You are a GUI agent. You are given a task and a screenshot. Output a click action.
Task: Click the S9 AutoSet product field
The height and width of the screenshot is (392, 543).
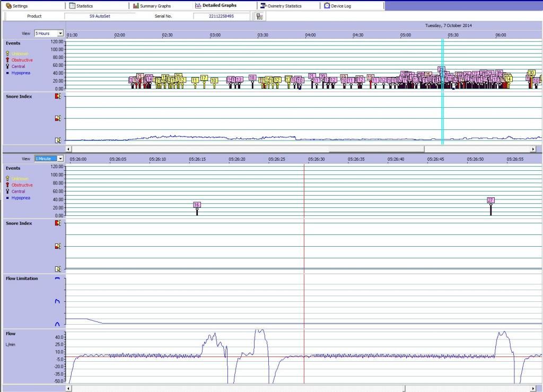(100, 16)
